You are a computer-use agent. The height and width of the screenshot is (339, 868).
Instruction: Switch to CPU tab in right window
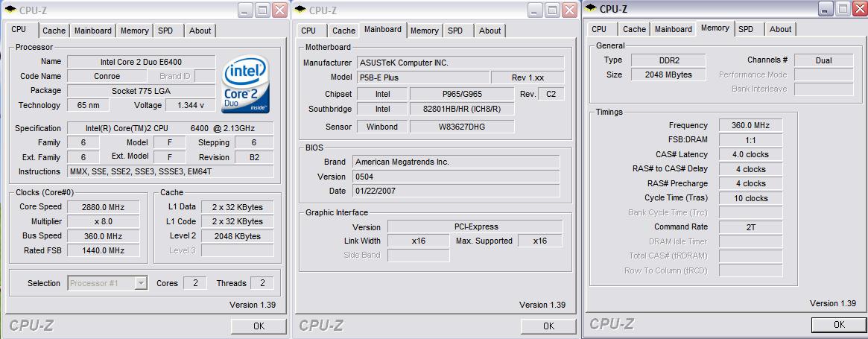coord(599,29)
